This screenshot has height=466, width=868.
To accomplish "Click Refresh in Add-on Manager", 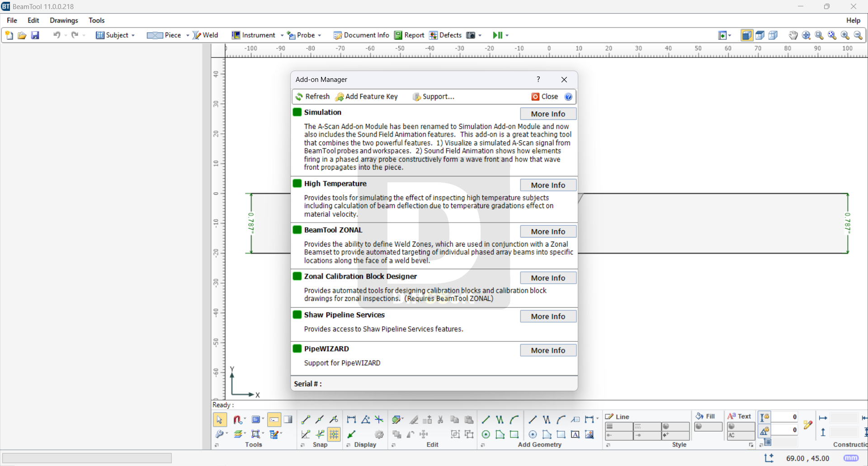I will 313,97.
